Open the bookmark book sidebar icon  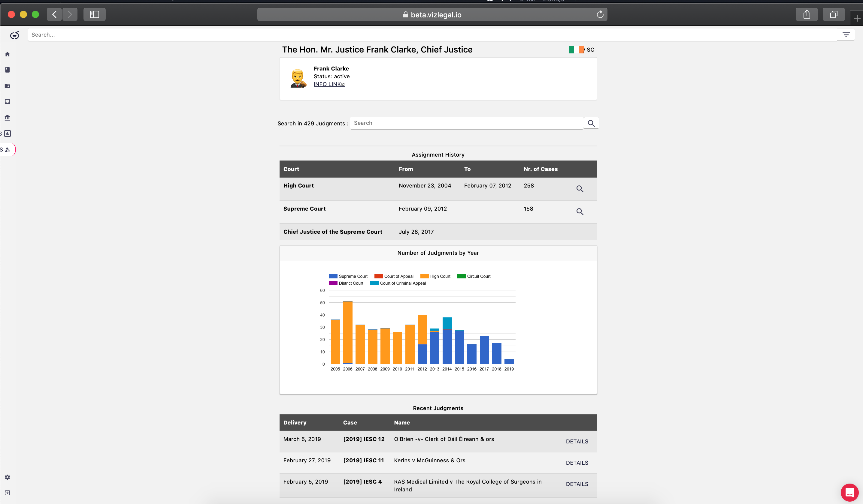[8, 70]
